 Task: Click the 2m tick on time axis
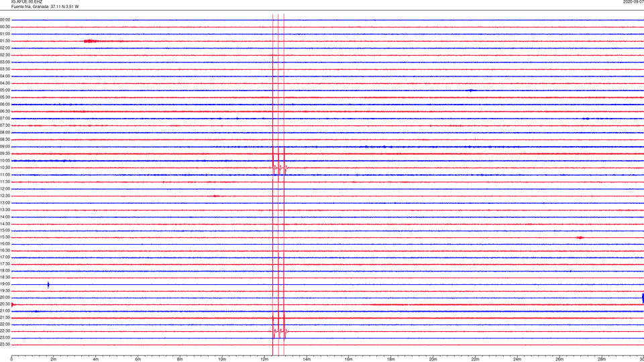pos(54,359)
